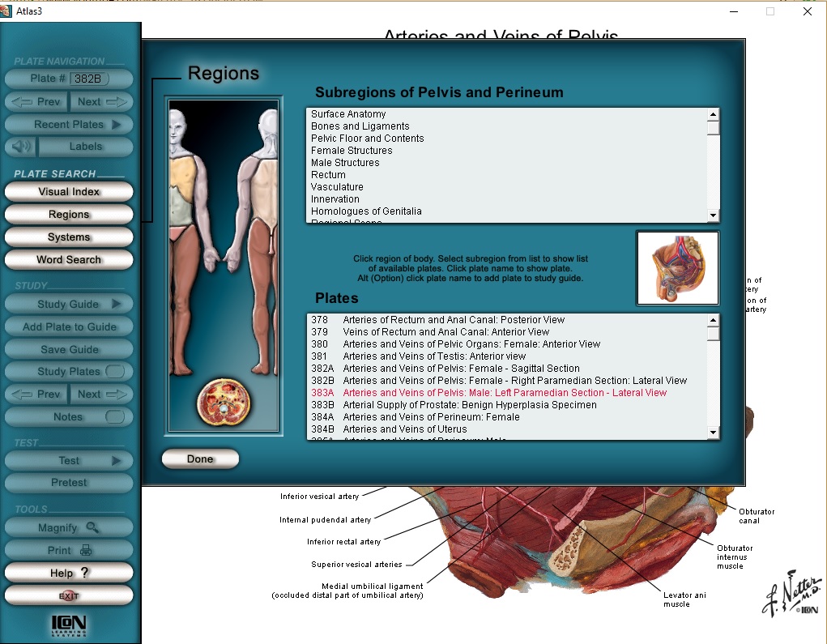The image size is (827, 644).
Task: Open Word Search
Action: (x=69, y=259)
